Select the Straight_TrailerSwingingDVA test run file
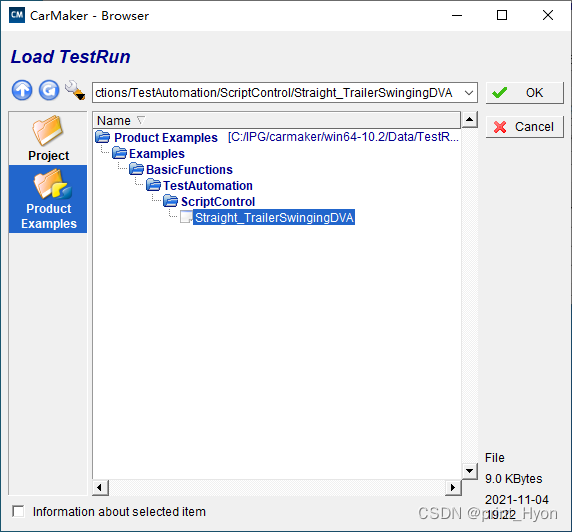Viewport: 572px width, 532px height. pyautogui.click(x=274, y=217)
